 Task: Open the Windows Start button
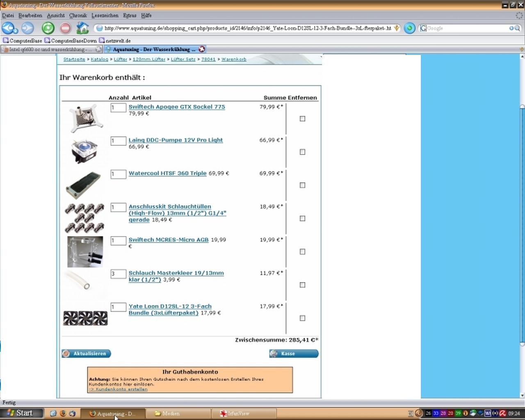(22, 413)
